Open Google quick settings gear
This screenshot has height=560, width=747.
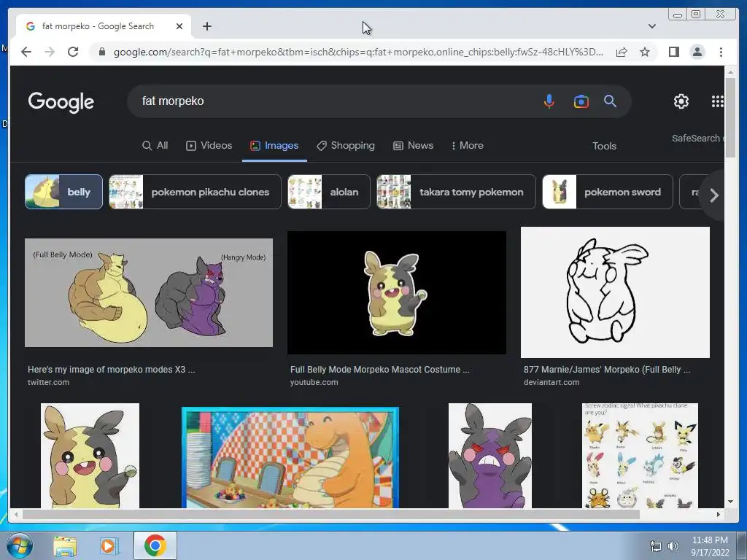pyautogui.click(x=681, y=101)
